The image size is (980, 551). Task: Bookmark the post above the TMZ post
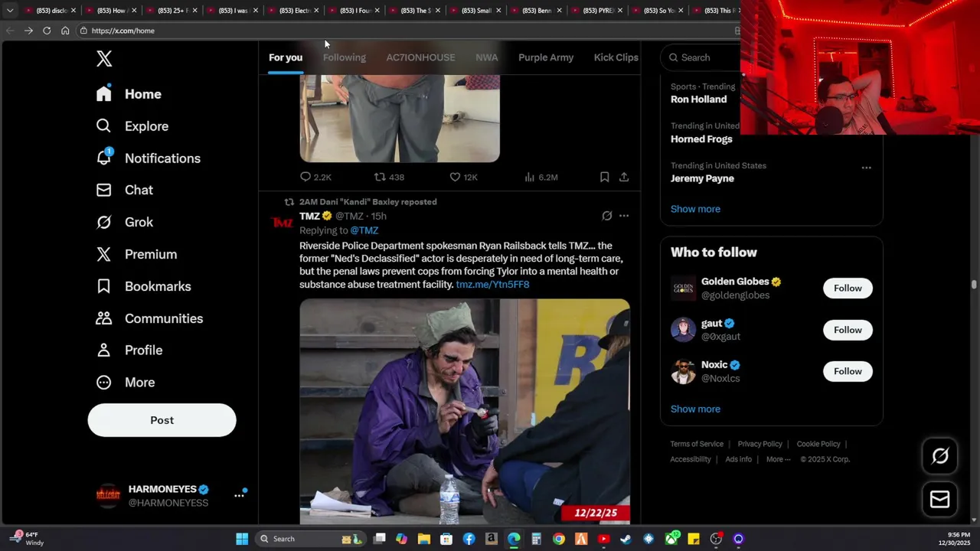[x=604, y=177]
